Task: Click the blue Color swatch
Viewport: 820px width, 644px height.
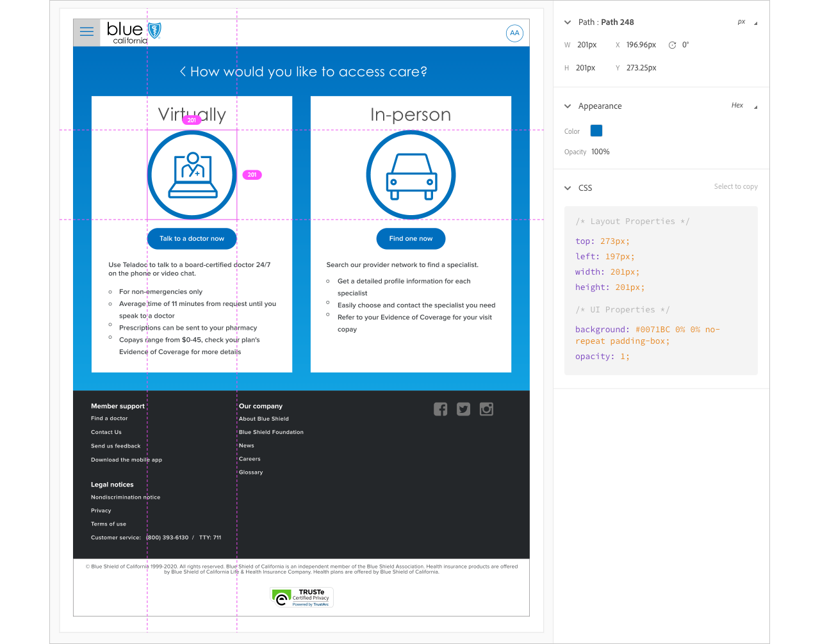Action: 596,131
